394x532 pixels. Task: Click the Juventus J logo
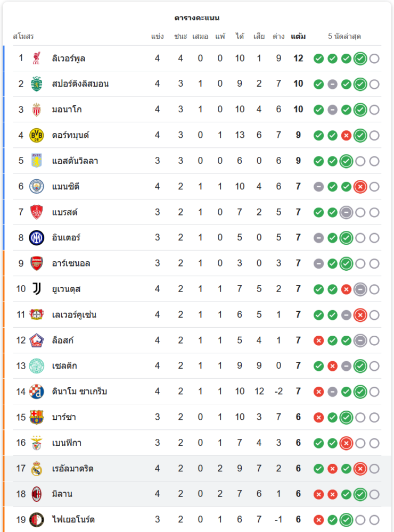point(36,289)
